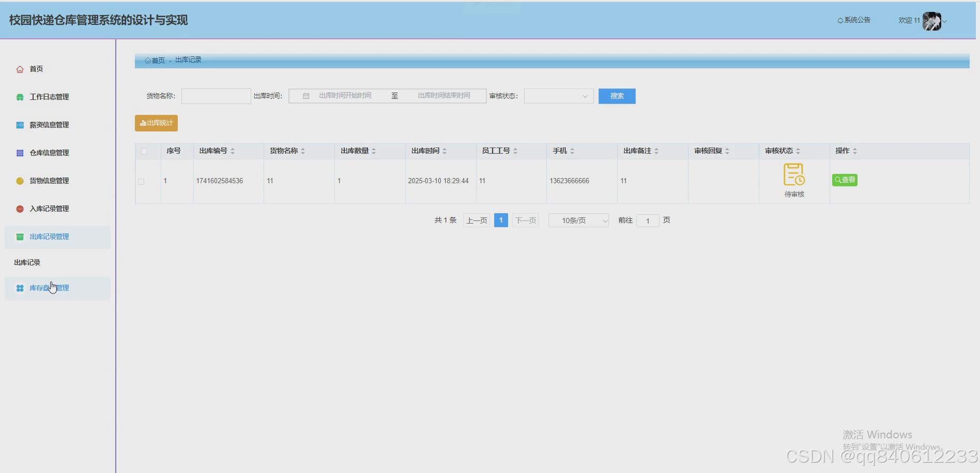
Task: Click the 出库统计 button
Action: coord(156,123)
